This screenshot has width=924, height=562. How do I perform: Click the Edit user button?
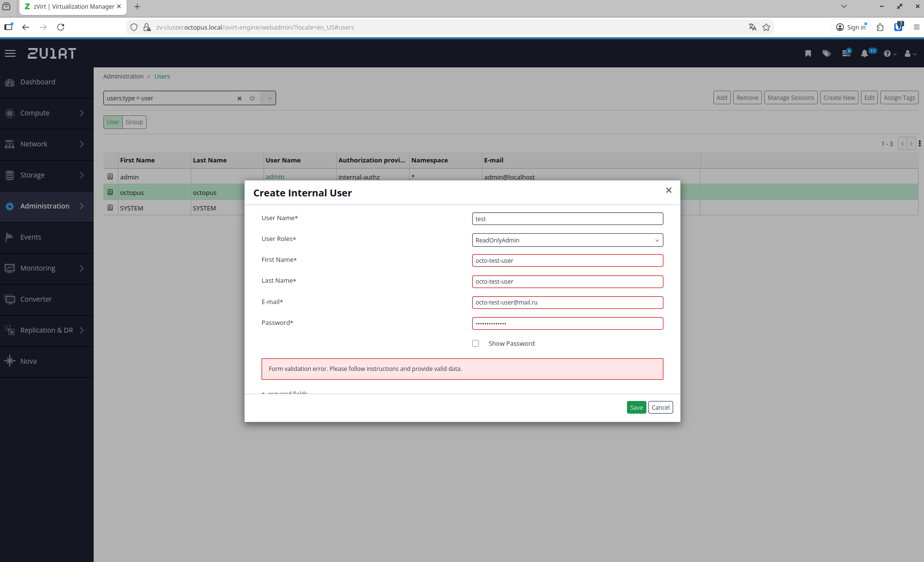pyautogui.click(x=869, y=97)
